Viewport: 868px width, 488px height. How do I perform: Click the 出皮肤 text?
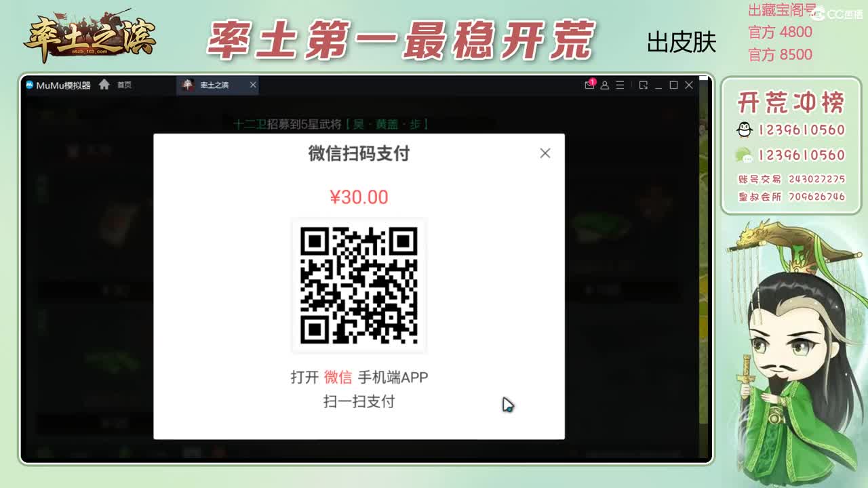(x=682, y=42)
